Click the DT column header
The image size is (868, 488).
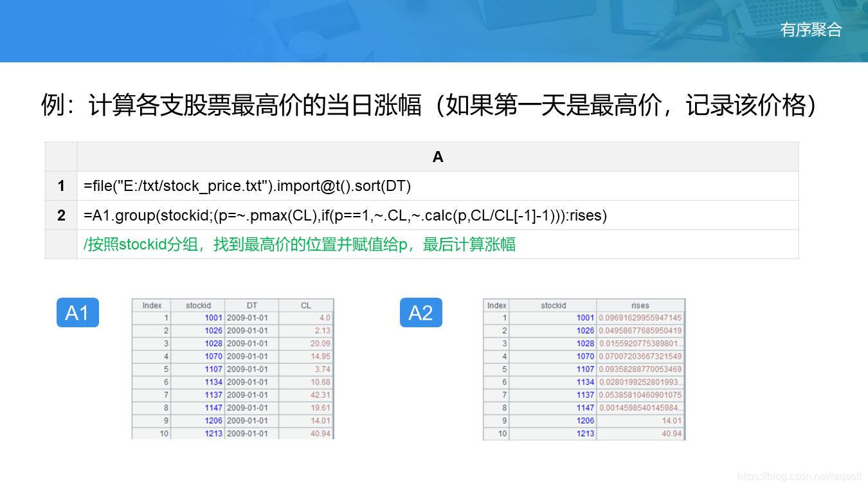251,305
